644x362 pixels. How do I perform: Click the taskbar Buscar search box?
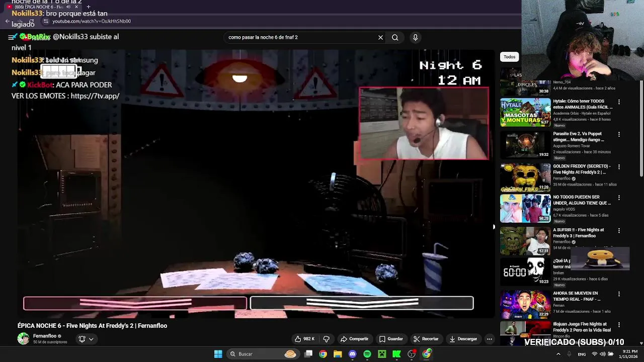coord(262,354)
